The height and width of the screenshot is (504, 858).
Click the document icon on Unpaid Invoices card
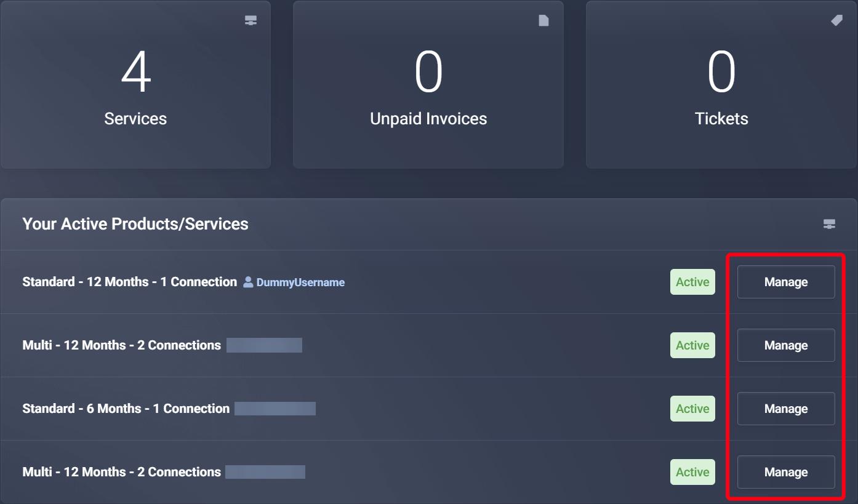tap(543, 20)
